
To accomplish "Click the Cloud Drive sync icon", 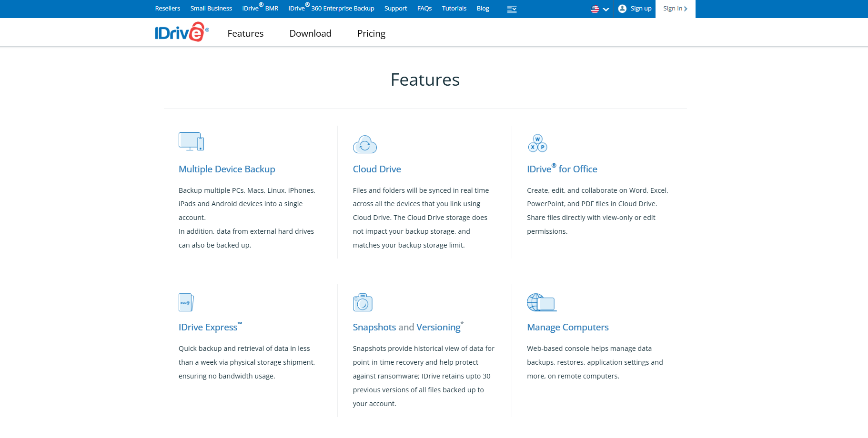I will pyautogui.click(x=365, y=144).
